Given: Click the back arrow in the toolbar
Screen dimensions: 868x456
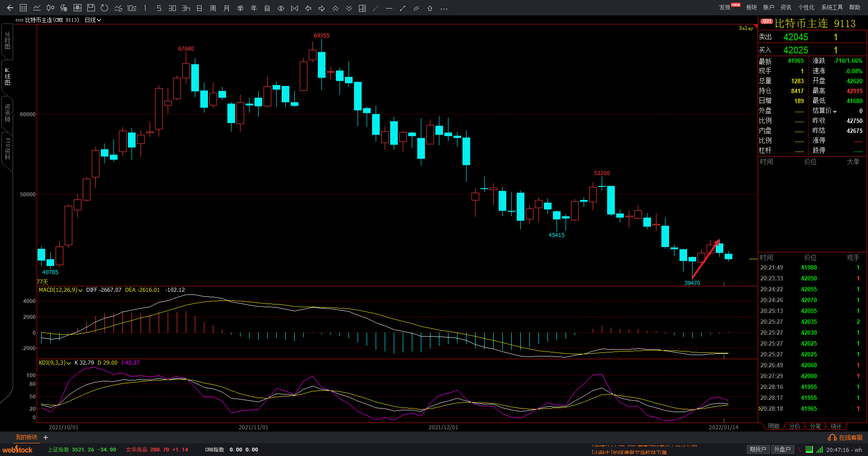Looking at the screenshot, I should click(10, 8).
